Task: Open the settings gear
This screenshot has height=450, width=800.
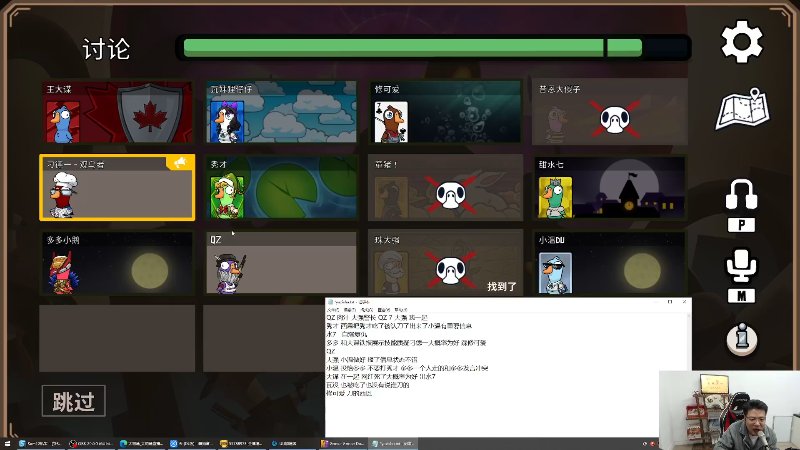Action: [x=742, y=42]
